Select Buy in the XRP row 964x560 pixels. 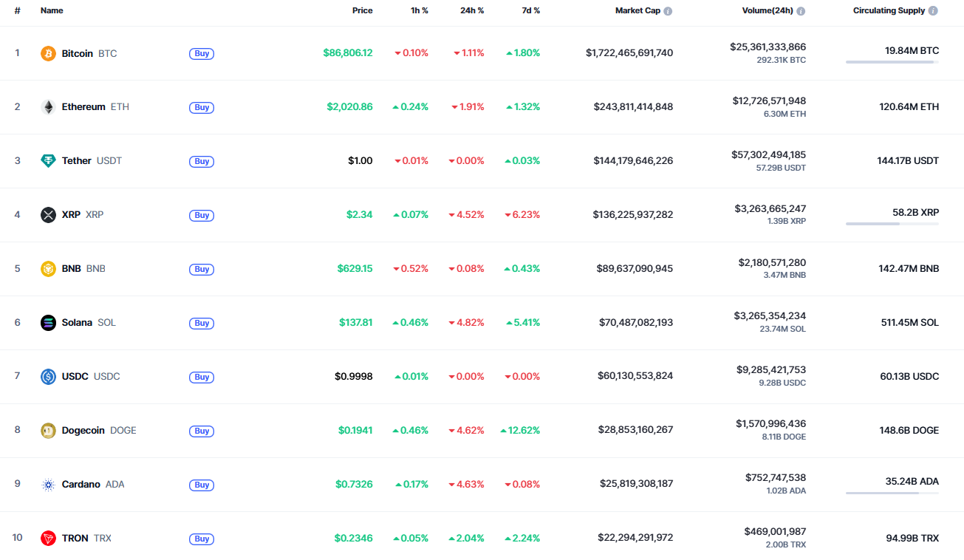pyautogui.click(x=202, y=216)
